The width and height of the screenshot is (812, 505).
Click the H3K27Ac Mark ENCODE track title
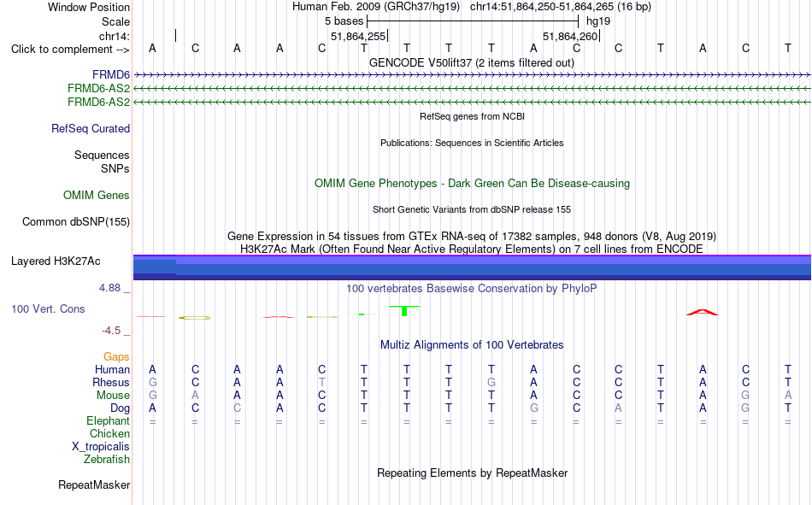[x=472, y=250]
